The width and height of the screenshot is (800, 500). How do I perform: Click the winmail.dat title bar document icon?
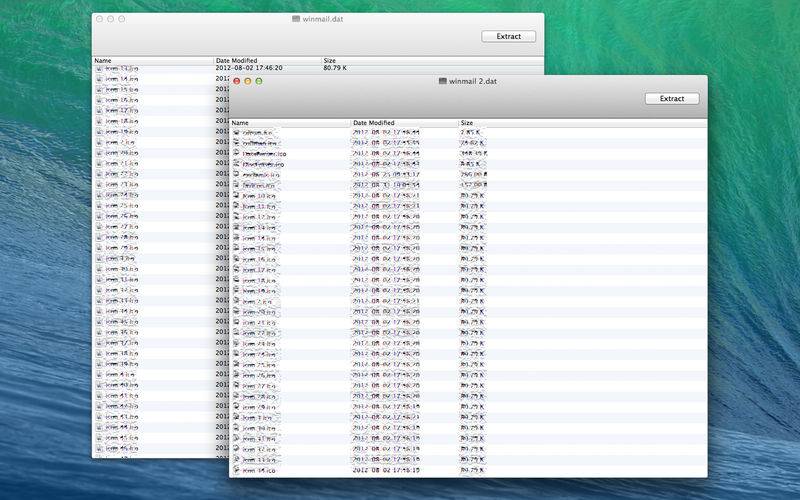[x=295, y=19]
